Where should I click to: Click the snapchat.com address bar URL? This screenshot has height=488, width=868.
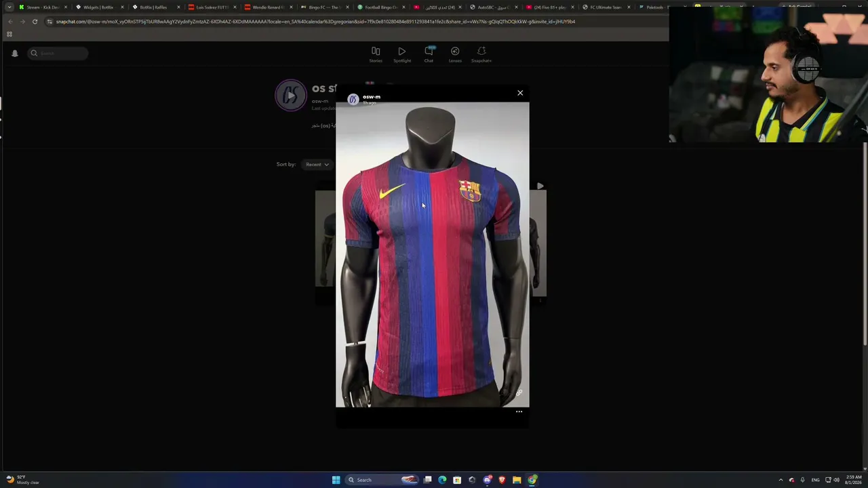pos(315,22)
